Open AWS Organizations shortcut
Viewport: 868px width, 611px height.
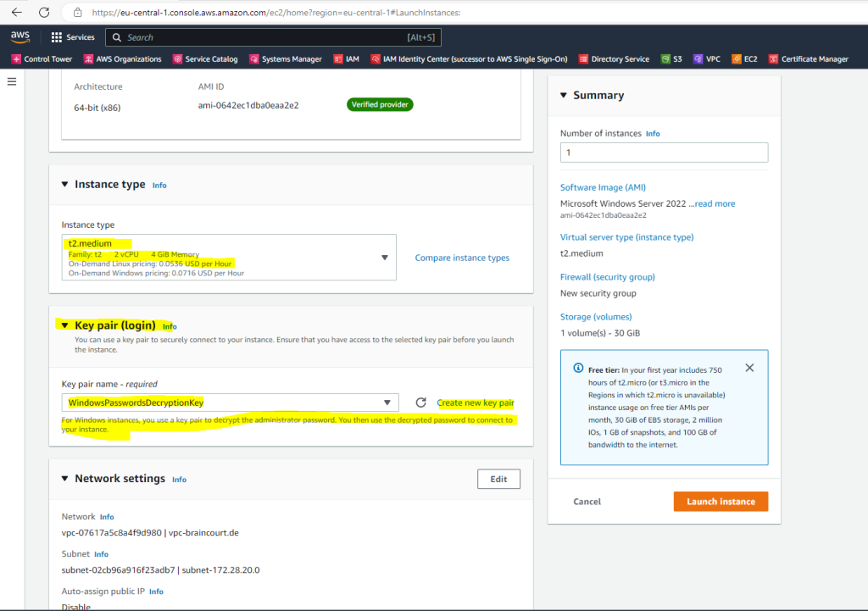pos(122,58)
